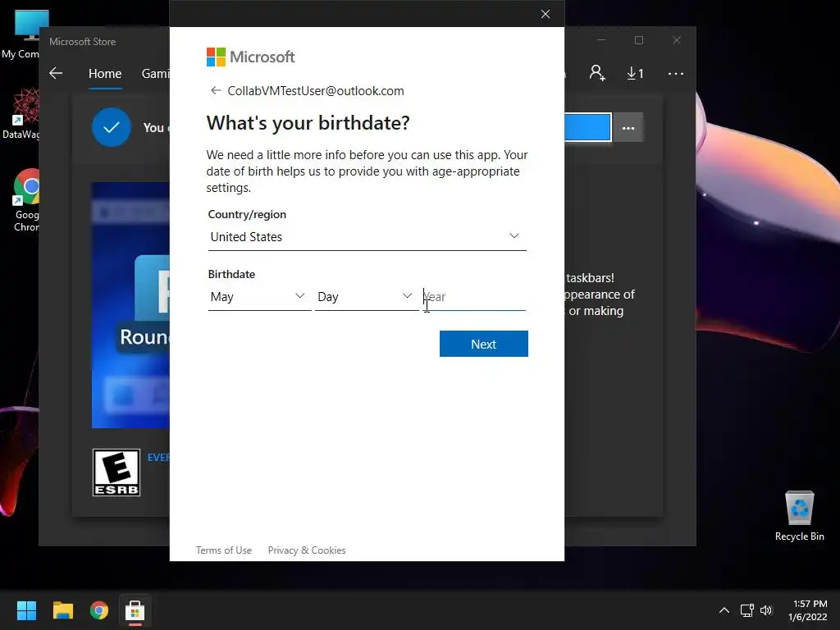Minimize the Microsoft Store window
The height and width of the screenshot is (630, 840).
(601, 40)
